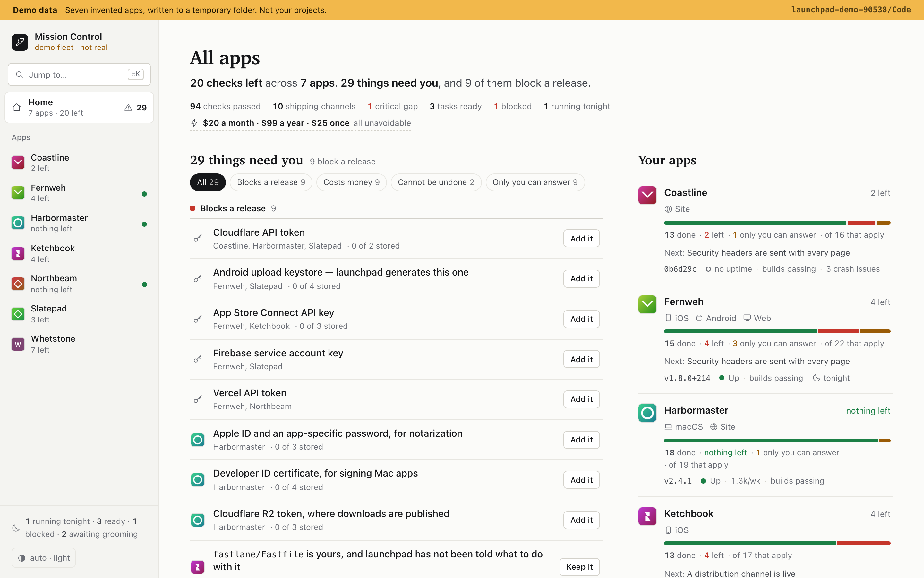Screen dimensions: 924x578
Task: Click Fernweh's v1.8.0+214 version label
Action: coord(687,378)
